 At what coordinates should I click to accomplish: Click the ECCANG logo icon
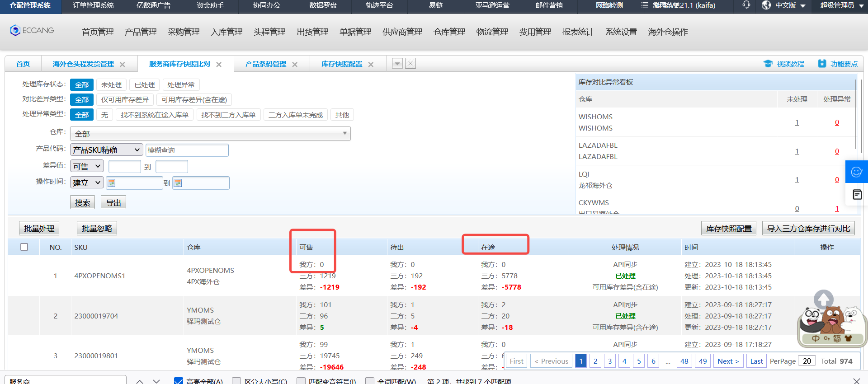point(15,30)
